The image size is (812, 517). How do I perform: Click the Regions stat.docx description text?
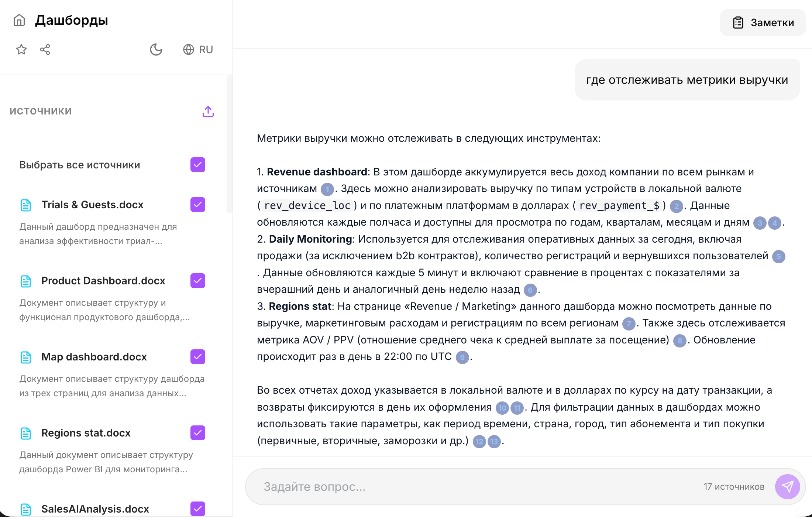pyautogui.click(x=106, y=462)
